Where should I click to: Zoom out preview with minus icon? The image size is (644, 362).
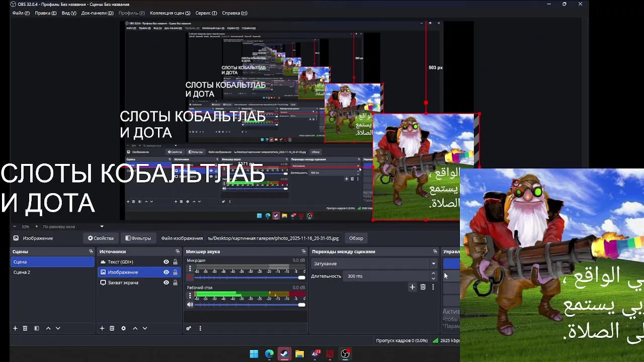pyautogui.click(x=14, y=227)
